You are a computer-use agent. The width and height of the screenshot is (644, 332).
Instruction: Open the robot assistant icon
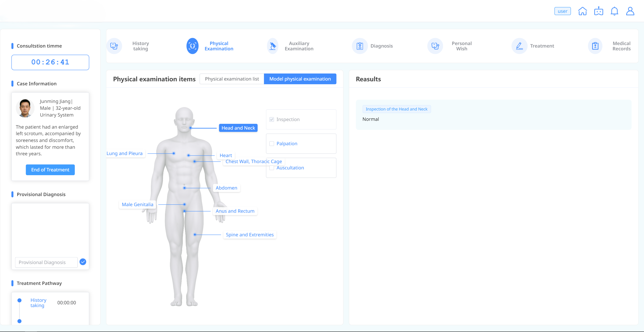point(598,11)
